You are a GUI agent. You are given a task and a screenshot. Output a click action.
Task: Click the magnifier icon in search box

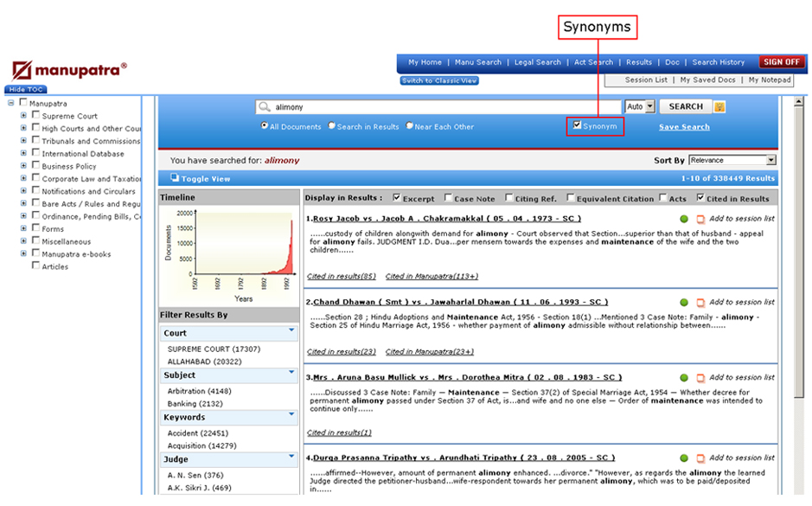[x=264, y=106]
